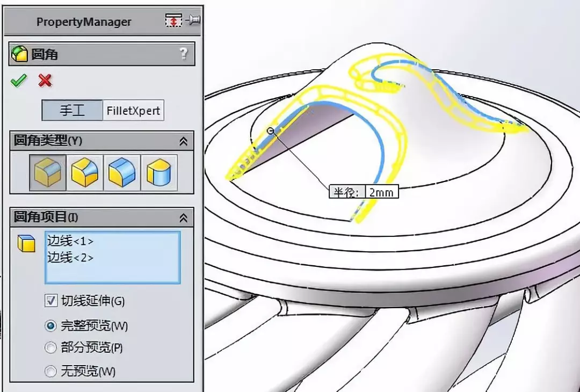Viewport: 580px width, 392px height.
Task: Pin the PropertyManager panel
Action: pyautogui.click(x=193, y=20)
